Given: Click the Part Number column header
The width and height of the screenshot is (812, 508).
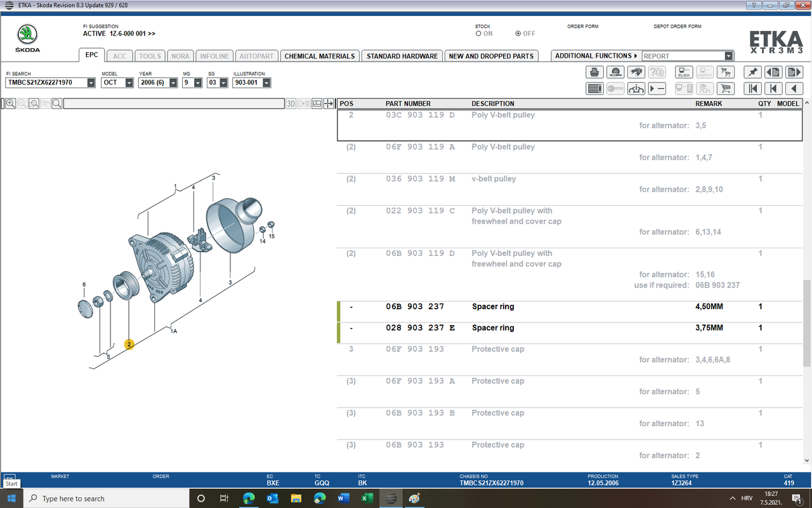Looking at the screenshot, I should [x=408, y=104].
